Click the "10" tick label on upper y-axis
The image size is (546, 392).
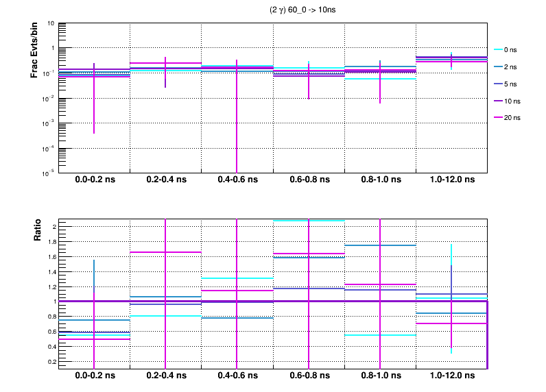click(51, 23)
